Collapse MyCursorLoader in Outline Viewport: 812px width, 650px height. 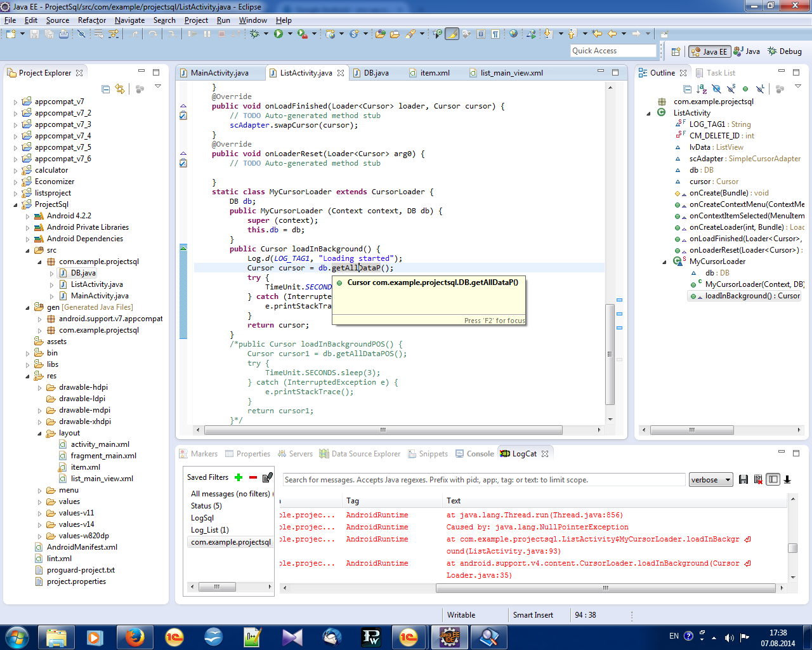pos(665,262)
